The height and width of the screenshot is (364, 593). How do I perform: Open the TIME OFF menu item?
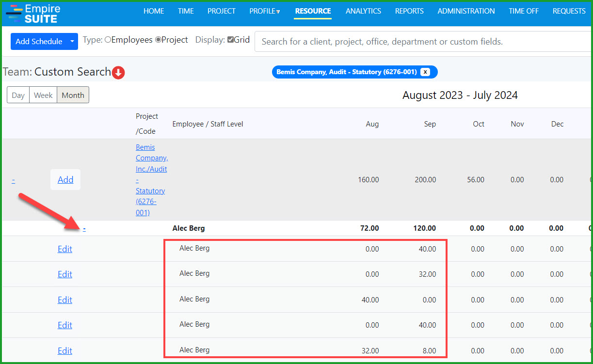click(524, 11)
